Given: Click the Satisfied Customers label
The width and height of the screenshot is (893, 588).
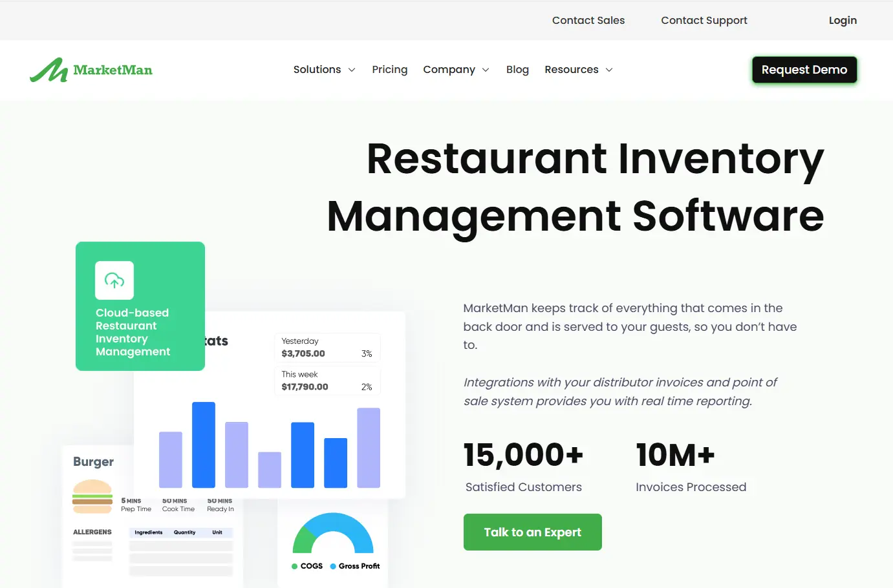Looking at the screenshot, I should [x=524, y=487].
